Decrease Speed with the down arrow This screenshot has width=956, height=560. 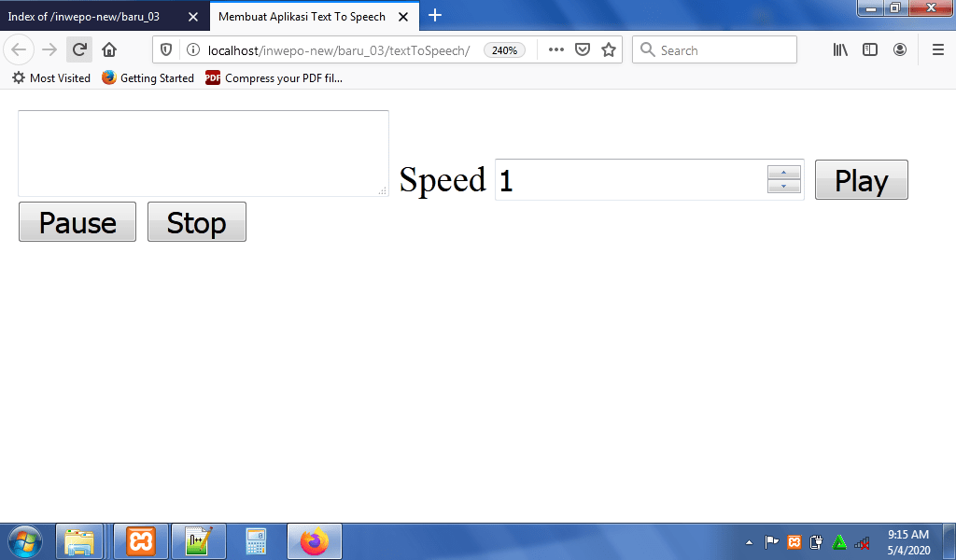784,187
